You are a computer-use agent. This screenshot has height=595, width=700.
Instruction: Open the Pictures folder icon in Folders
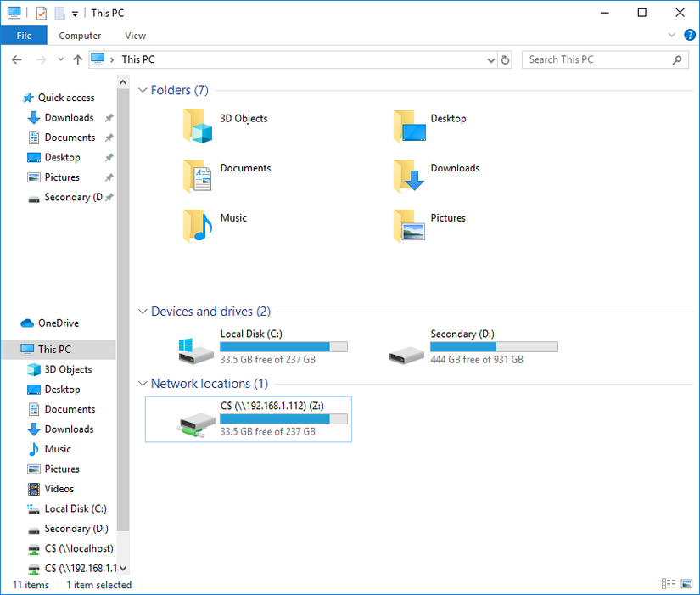click(409, 226)
